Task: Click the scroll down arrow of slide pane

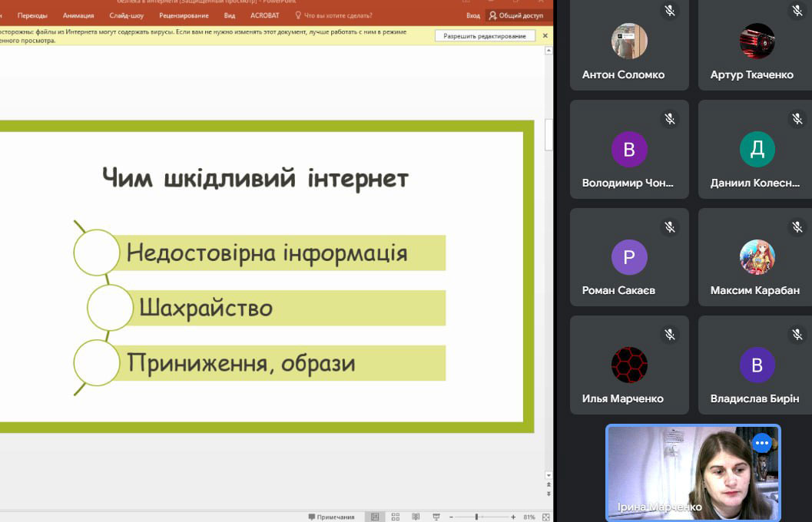Action: tap(549, 475)
